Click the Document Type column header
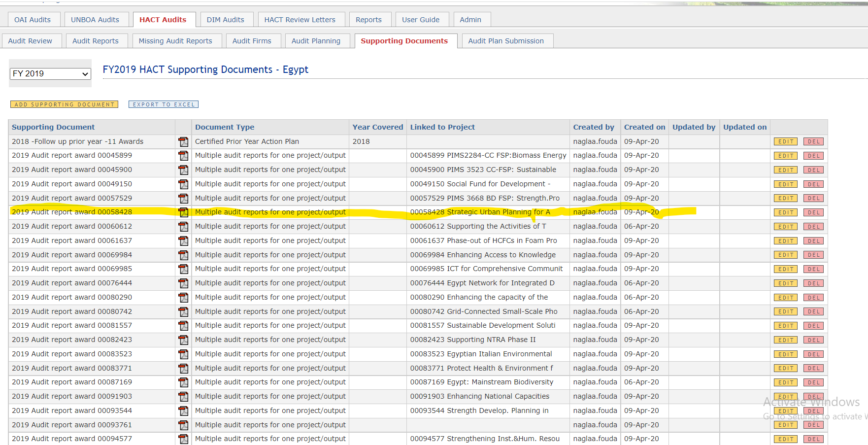Screen dimensions: 868x445 pos(225,127)
